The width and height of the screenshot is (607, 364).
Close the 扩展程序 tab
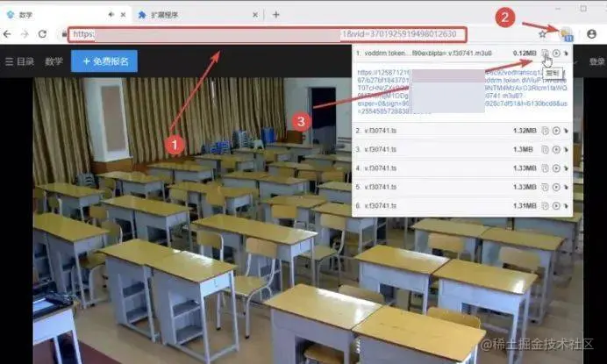(255, 15)
